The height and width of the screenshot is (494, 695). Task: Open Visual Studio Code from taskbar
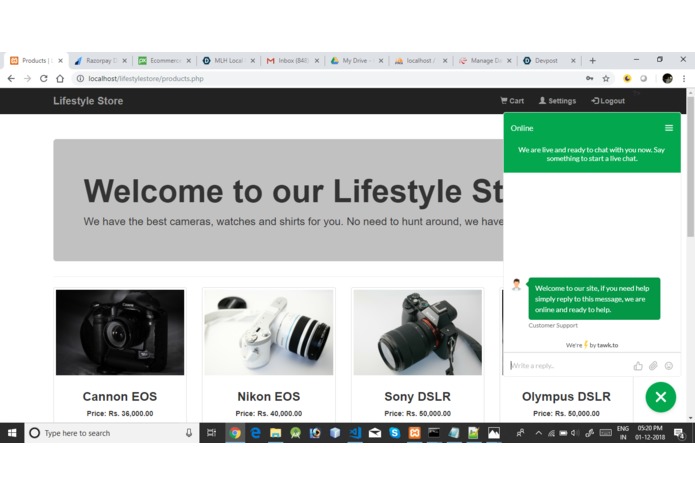[x=355, y=433]
